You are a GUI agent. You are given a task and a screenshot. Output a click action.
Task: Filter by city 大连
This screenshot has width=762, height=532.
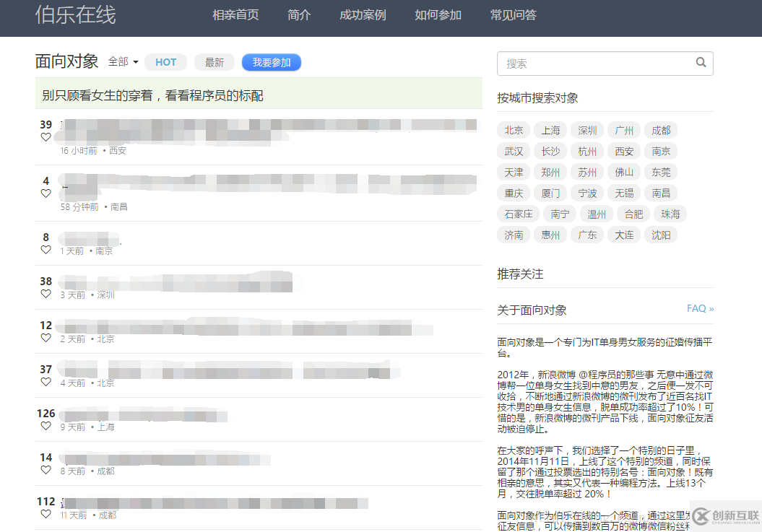[x=624, y=235]
